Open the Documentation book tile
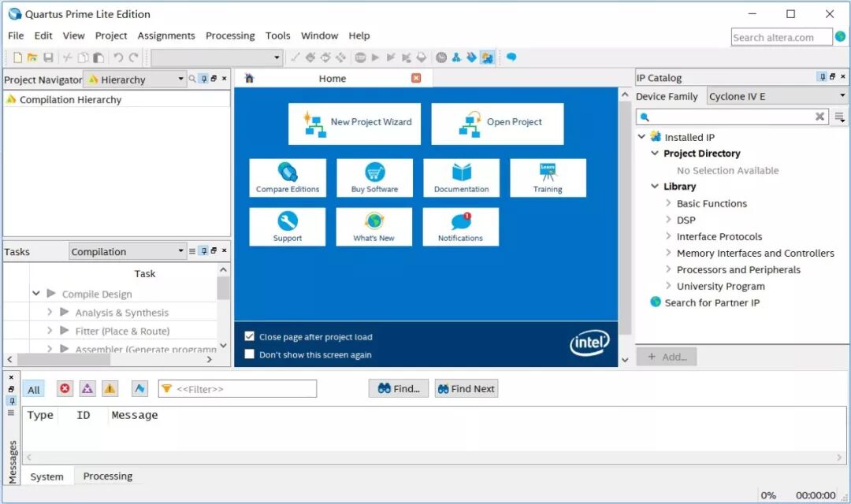851x504 pixels. click(x=461, y=178)
